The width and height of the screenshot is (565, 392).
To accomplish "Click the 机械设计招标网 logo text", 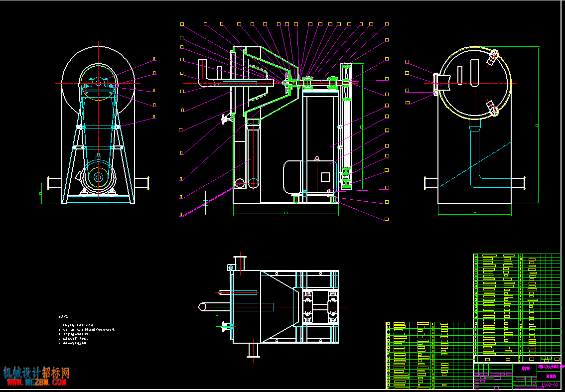I will (x=36, y=373).
